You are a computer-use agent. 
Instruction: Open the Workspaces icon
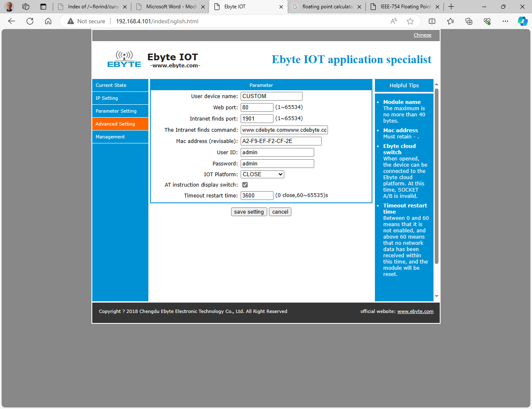[x=26, y=7]
